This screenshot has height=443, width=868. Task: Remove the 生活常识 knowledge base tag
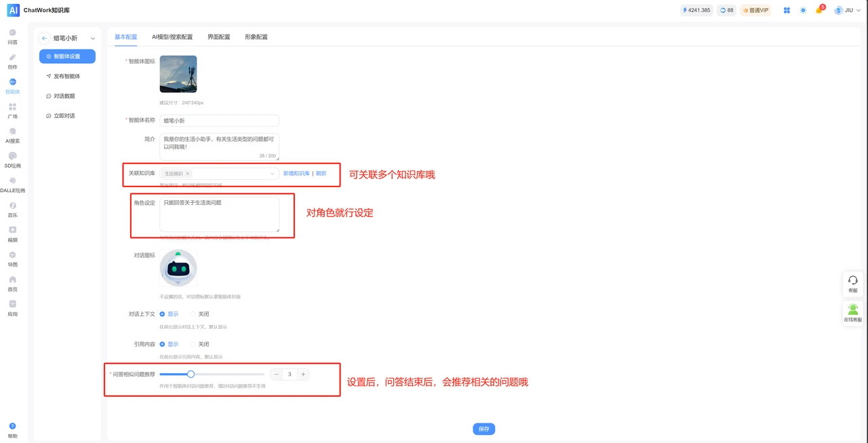(x=188, y=173)
